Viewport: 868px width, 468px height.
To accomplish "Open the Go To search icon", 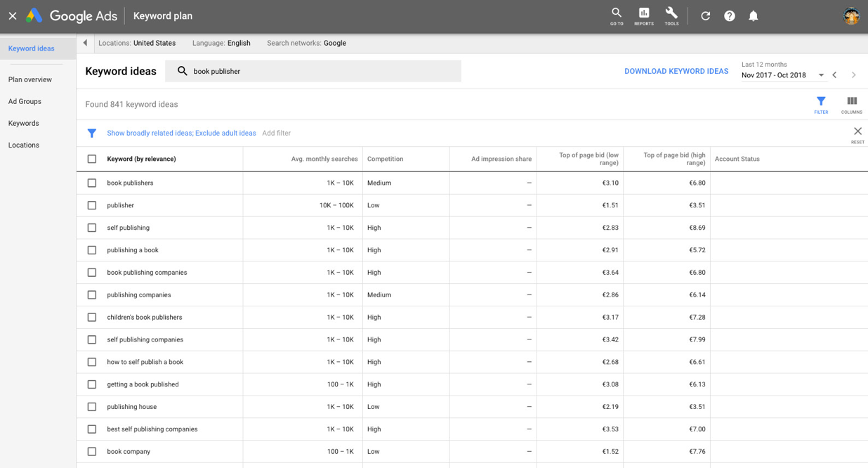I will tap(617, 15).
